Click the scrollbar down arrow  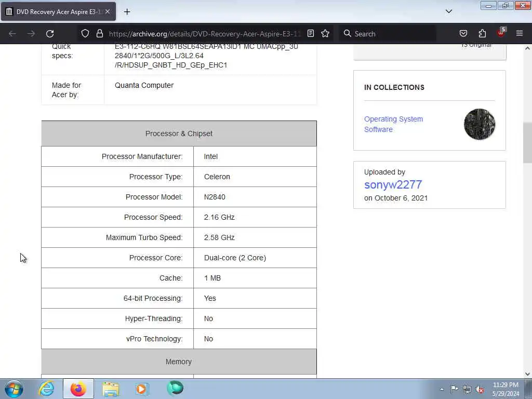pos(527,374)
